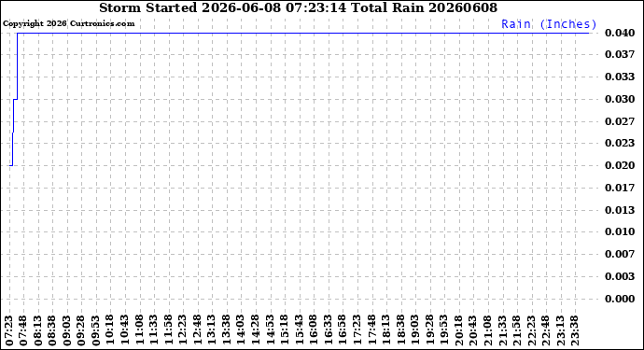Click the Copyright 2026 Curtronics.com text

pos(68,24)
